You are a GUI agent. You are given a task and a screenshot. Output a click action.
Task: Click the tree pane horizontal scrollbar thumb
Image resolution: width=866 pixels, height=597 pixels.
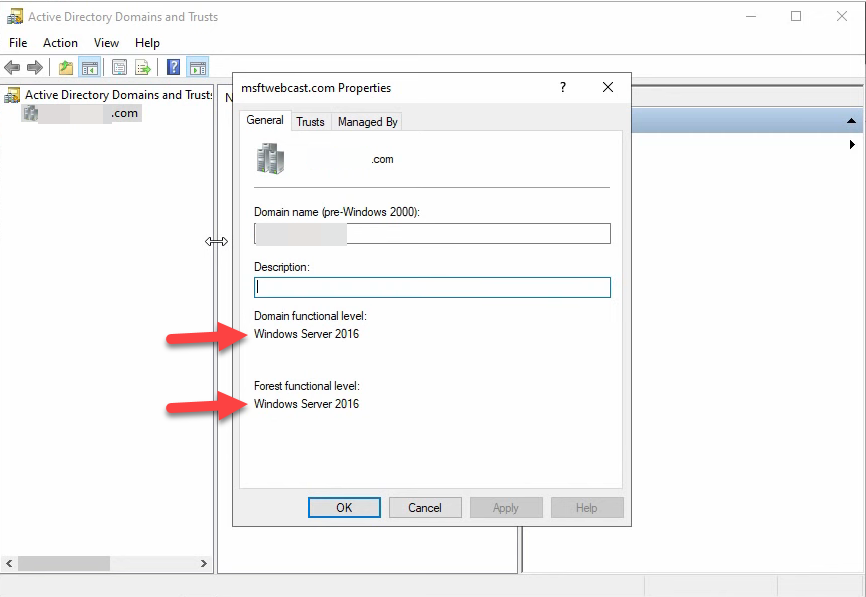click(64, 563)
